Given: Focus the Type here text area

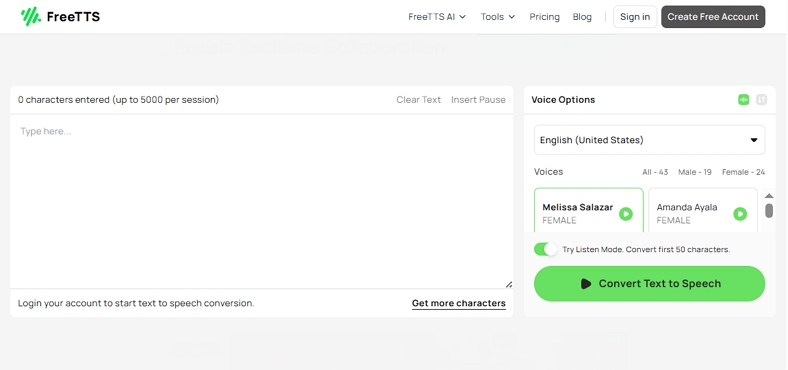Looking at the screenshot, I should coord(261,201).
